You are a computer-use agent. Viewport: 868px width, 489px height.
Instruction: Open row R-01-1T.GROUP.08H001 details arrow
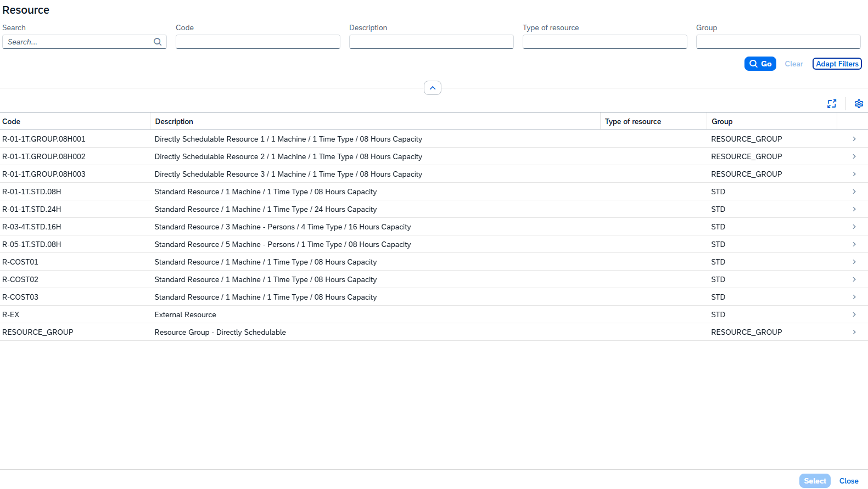click(854, 139)
